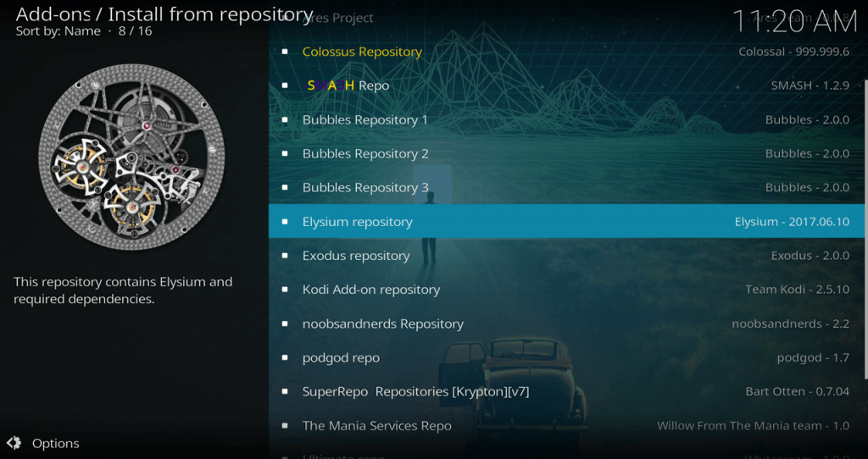This screenshot has width=868, height=459.
Task: Click bullet icon beside noobsandnerds Repository
Action: (285, 324)
